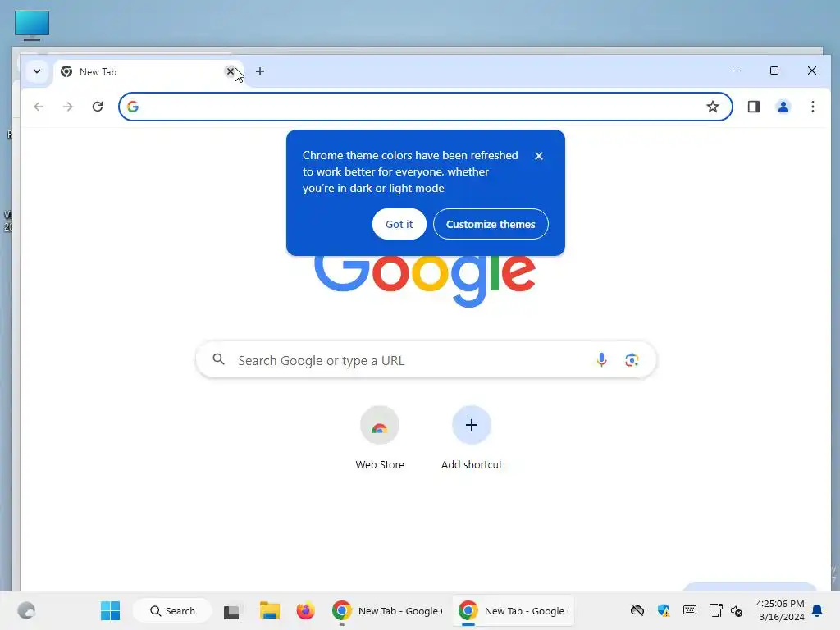Go back with the back arrow
840x630 pixels.
[39, 107]
